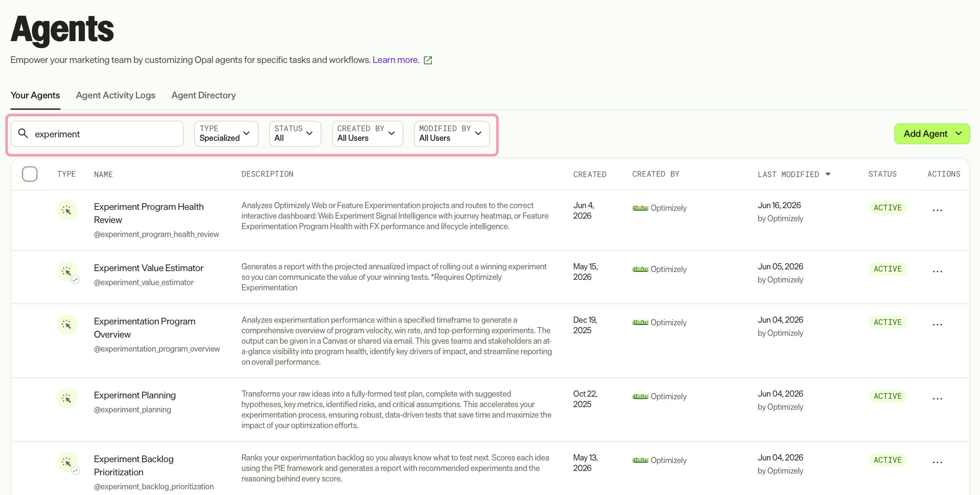Click Optimizely logo in Experiment Backlog Prioritization row
This screenshot has height=495, width=980.
tap(640, 460)
